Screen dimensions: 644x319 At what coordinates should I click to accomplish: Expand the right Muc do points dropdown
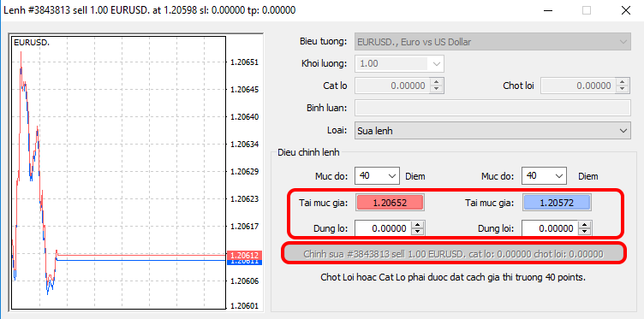544,176
